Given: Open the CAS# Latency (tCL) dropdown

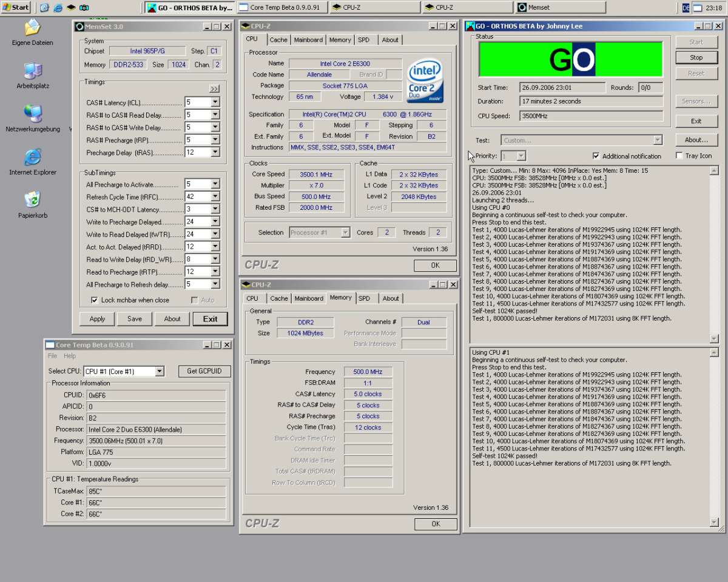Looking at the screenshot, I should tap(215, 102).
